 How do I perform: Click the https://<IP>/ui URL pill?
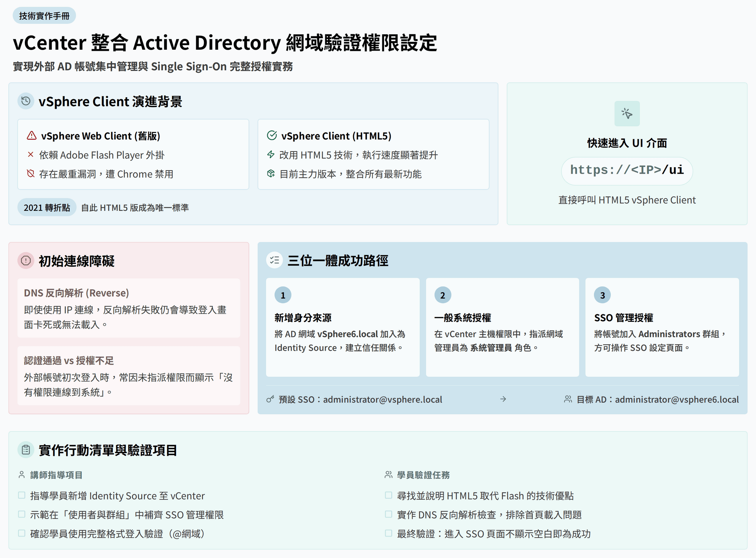tap(627, 170)
